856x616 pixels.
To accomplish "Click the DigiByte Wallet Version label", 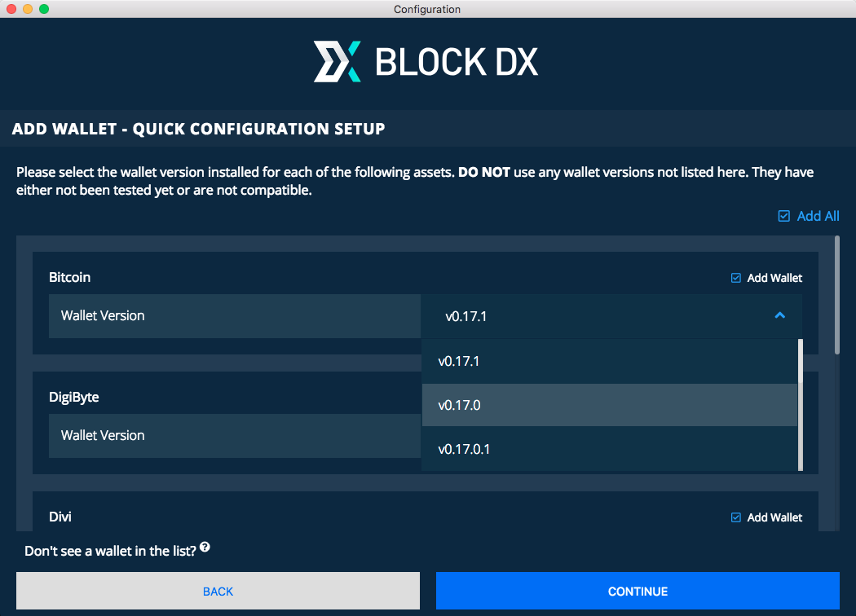I will tap(103, 435).
